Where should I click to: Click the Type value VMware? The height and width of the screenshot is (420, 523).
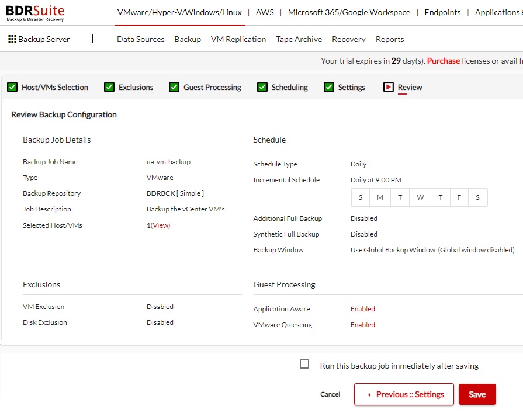pos(160,178)
